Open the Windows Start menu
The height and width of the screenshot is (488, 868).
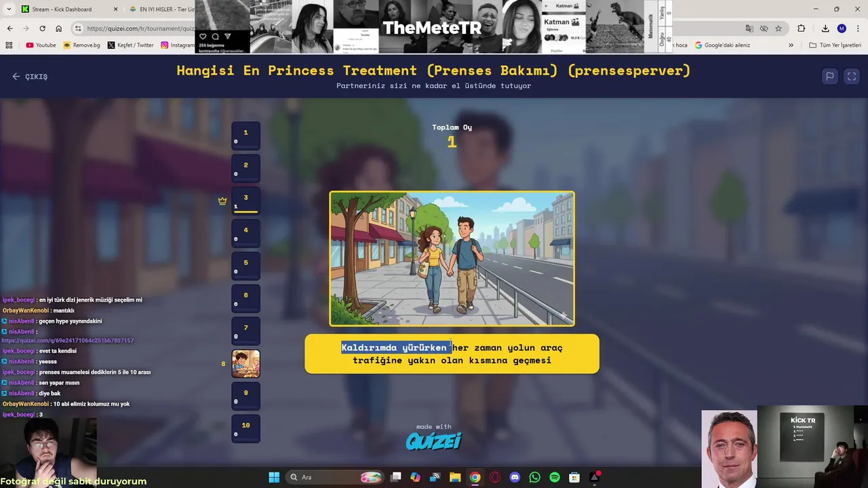[x=274, y=477]
